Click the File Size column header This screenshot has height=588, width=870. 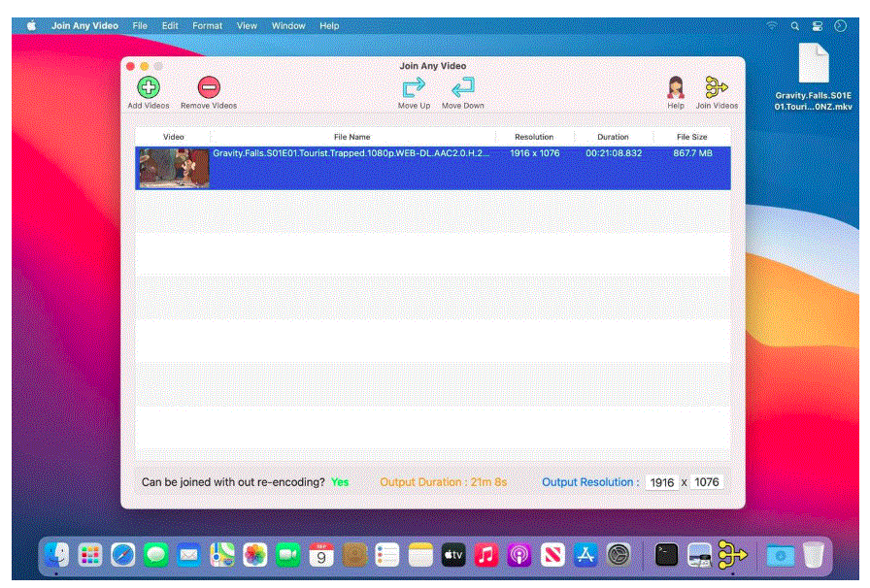pyautogui.click(x=692, y=137)
